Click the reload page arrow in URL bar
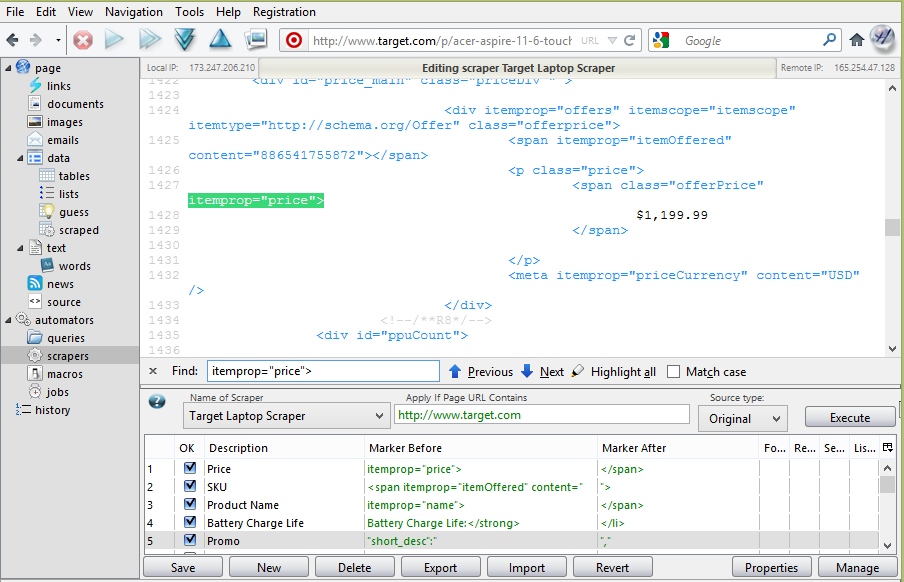 click(x=630, y=41)
